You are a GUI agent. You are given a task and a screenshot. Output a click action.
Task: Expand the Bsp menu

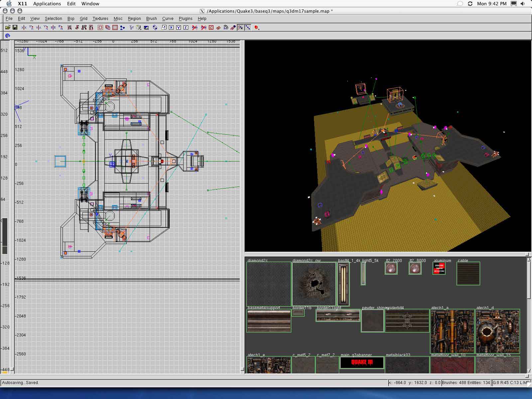(x=71, y=19)
